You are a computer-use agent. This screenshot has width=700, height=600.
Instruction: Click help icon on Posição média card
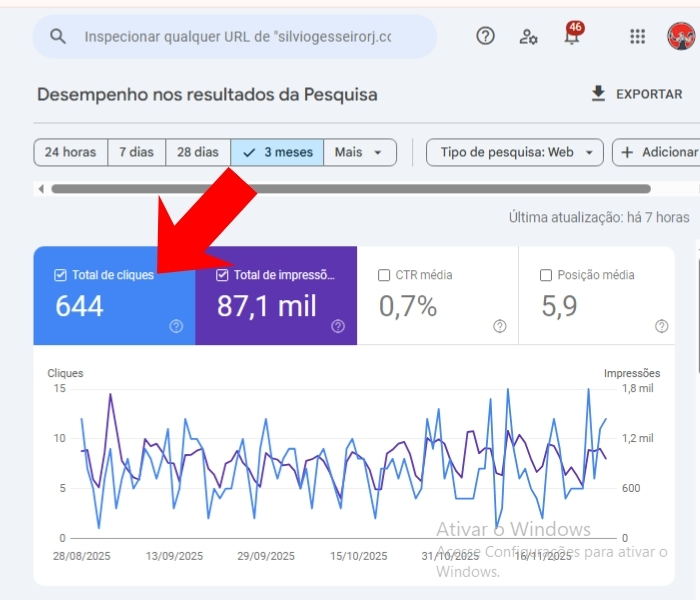pos(661,326)
